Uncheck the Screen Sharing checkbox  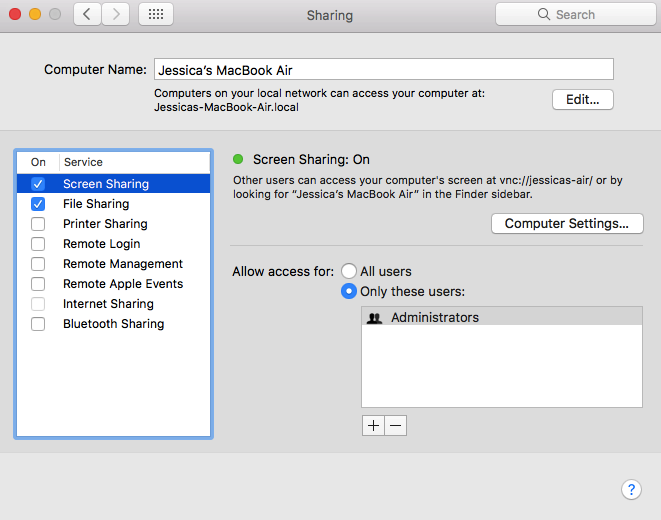click(x=38, y=184)
